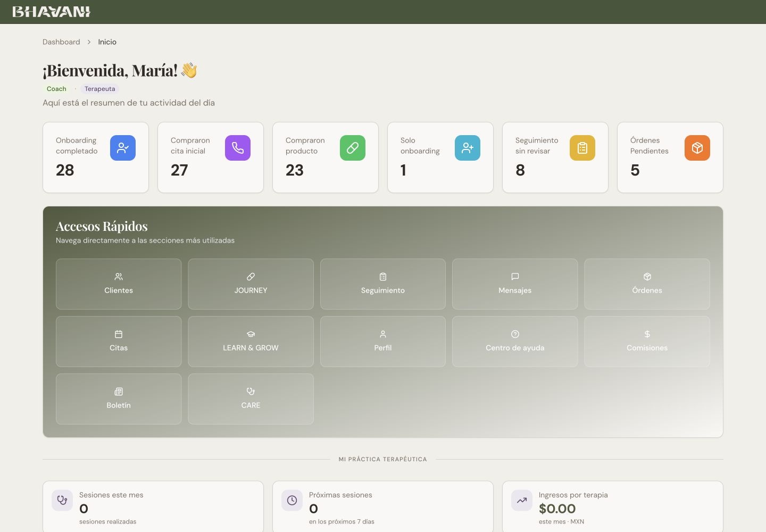Open Comisiones quick access

647,342
